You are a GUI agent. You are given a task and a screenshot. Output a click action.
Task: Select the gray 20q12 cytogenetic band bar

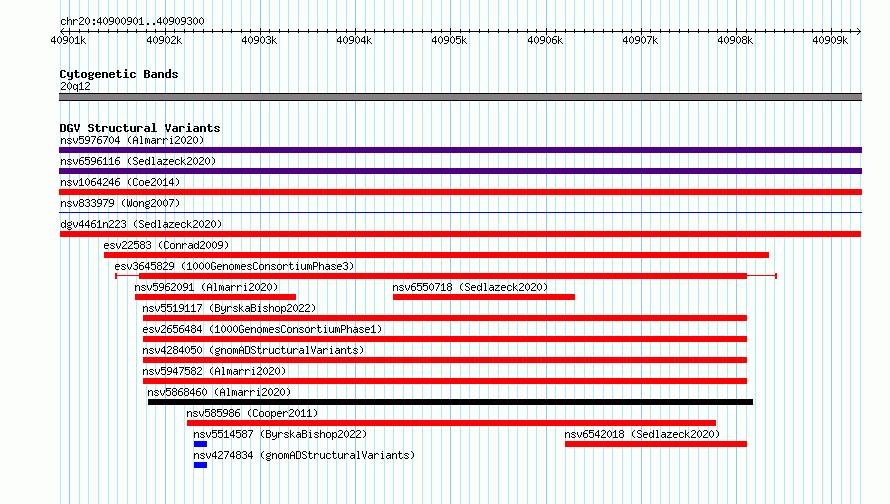(x=460, y=97)
